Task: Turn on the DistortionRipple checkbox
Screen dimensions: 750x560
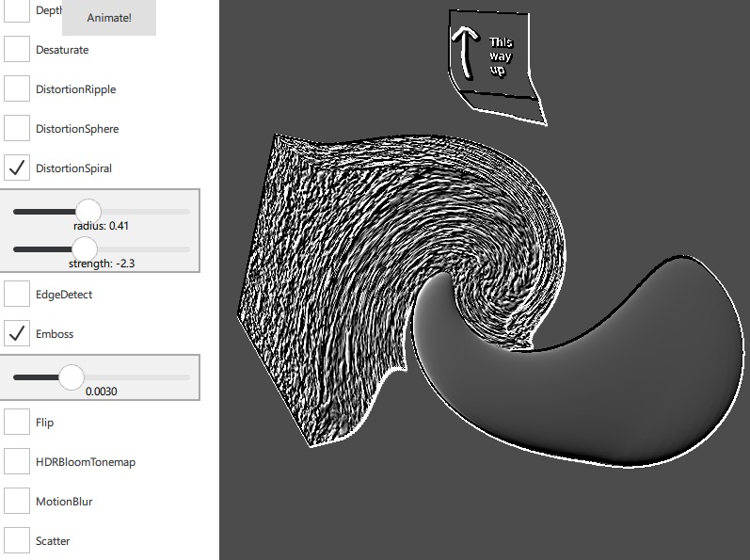Action: [17, 88]
